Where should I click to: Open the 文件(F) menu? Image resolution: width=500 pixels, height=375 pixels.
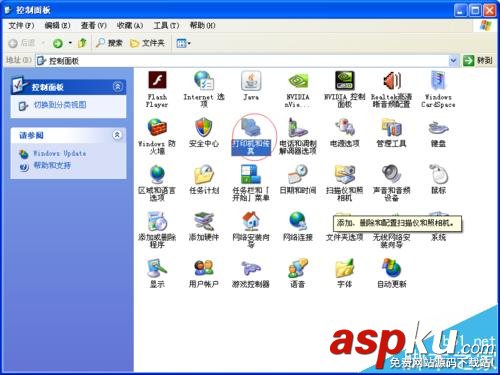[21, 25]
